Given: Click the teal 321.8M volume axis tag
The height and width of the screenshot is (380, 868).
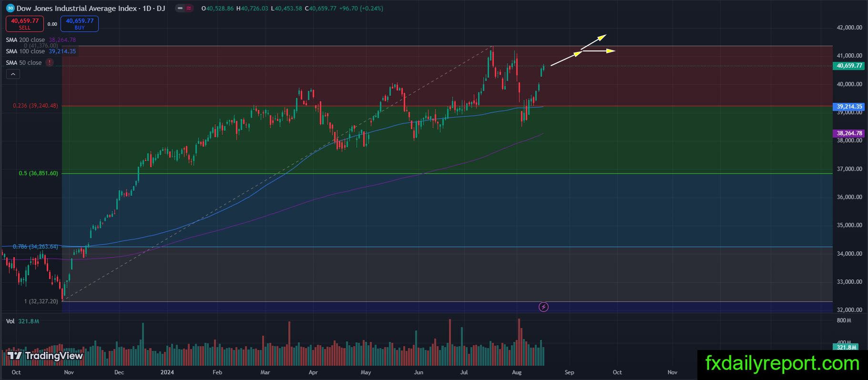Looking at the screenshot, I should tap(847, 347).
